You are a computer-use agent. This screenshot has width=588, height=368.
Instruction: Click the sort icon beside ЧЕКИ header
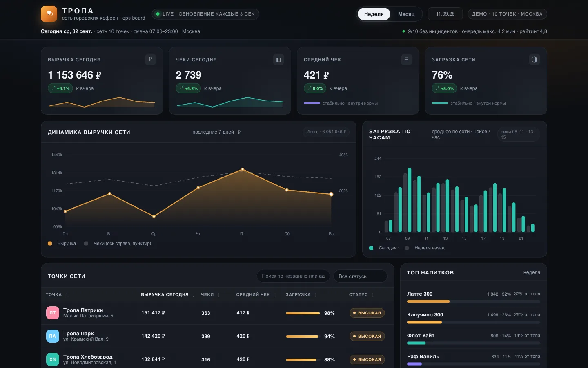click(219, 295)
